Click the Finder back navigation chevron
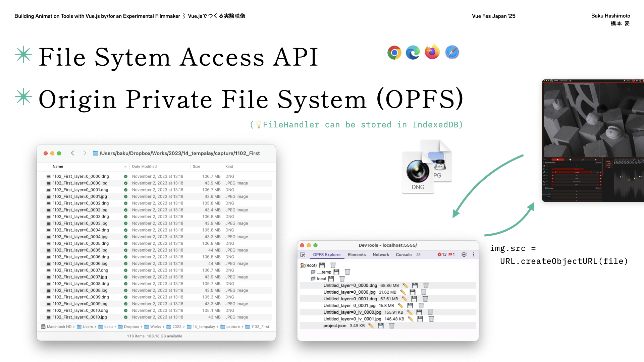The height and width of the screenshot is (362, 644). point(72,153)
